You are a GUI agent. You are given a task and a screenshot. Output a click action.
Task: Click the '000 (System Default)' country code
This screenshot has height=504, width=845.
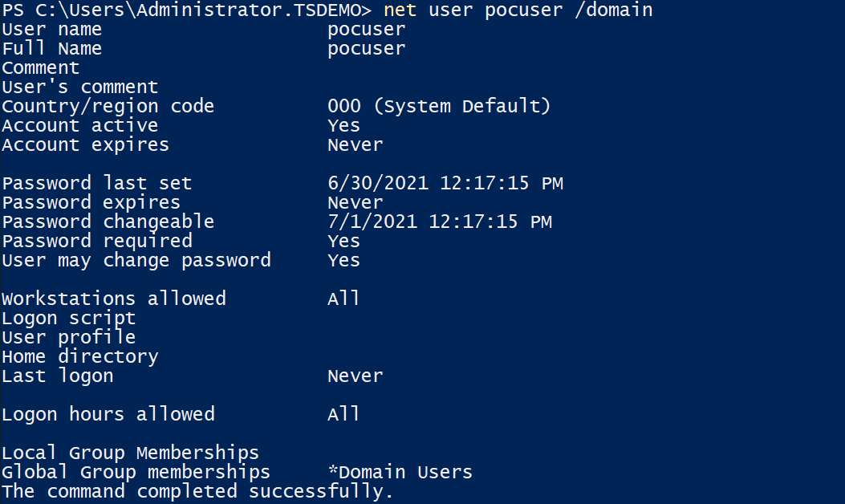point(439,106)
